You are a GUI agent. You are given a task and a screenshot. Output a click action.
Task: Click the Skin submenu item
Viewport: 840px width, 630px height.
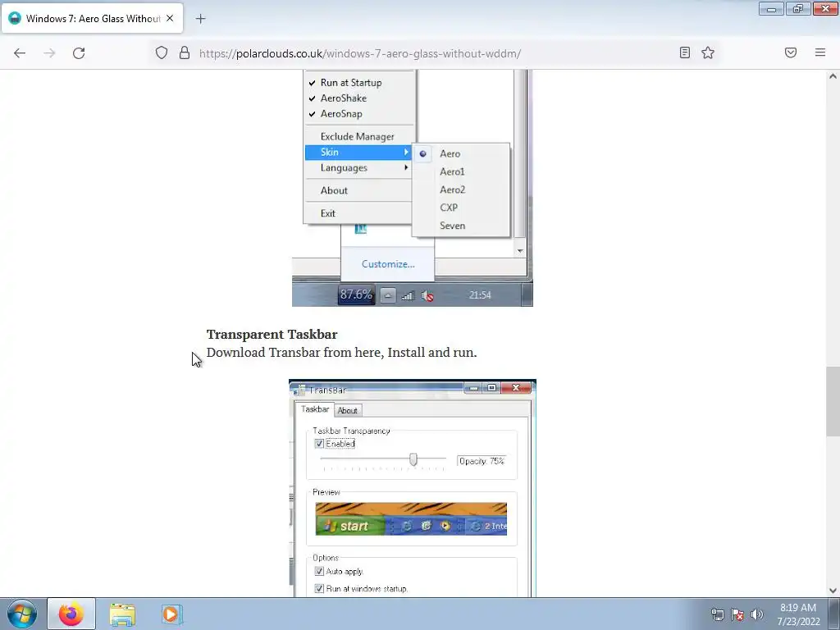point(358,152)
